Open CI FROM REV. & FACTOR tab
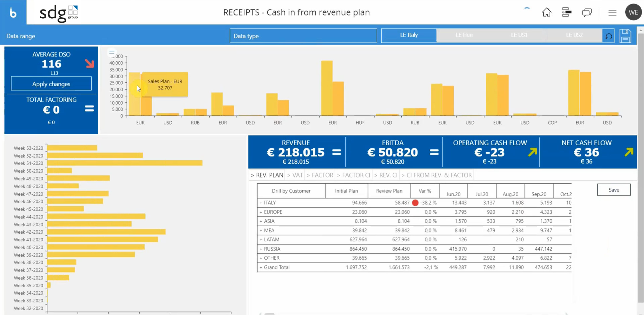The width and height of the screenshot is (644, 315). pyautogui.click(x=436, y=175)
